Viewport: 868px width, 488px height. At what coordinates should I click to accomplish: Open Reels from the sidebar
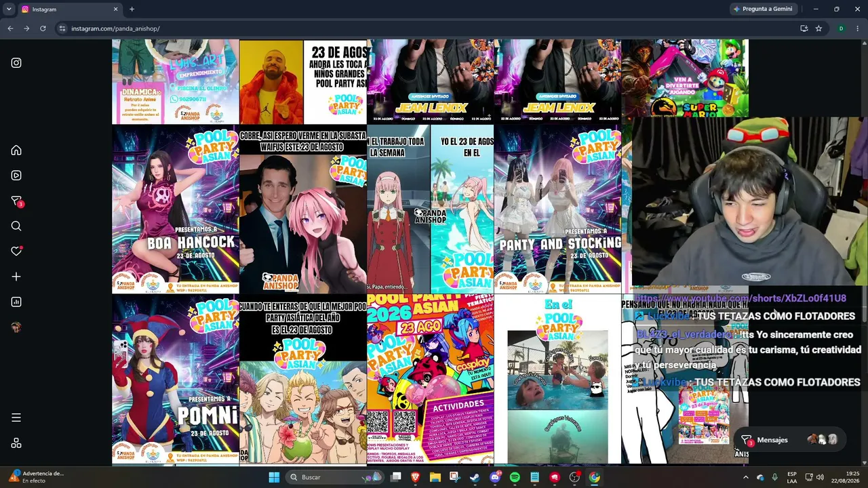(x=16, y=176)
